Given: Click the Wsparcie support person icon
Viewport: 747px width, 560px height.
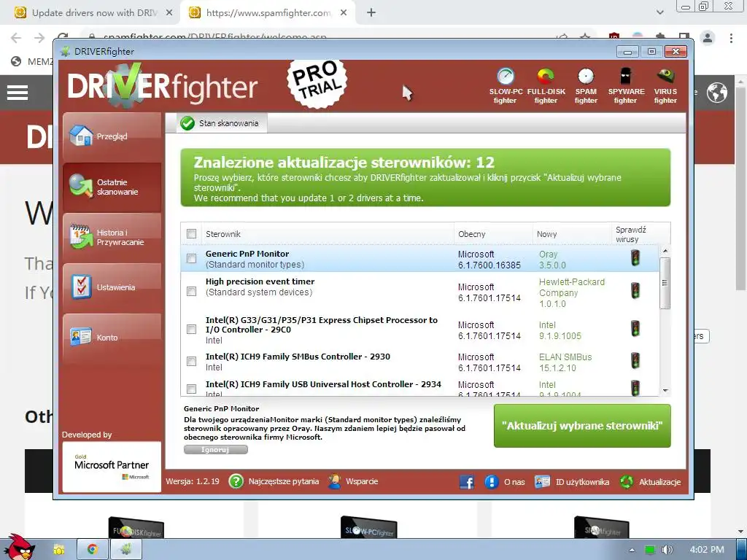Looking at the screenshot, I should 334,481.
